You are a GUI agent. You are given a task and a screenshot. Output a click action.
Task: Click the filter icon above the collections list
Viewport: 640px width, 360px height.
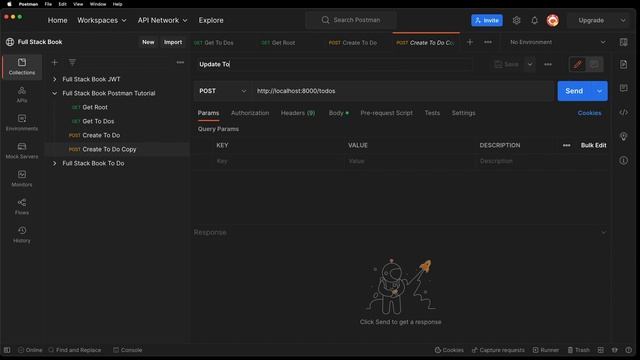pos(72,62)
